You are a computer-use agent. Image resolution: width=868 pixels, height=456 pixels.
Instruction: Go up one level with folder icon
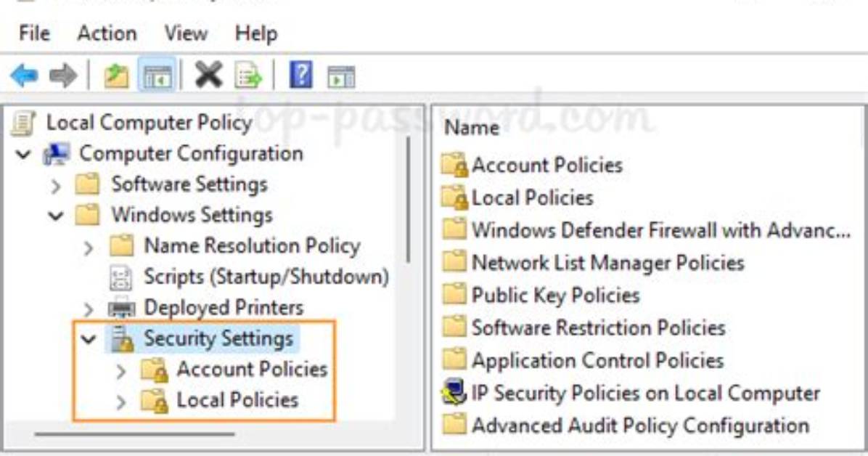116,76
